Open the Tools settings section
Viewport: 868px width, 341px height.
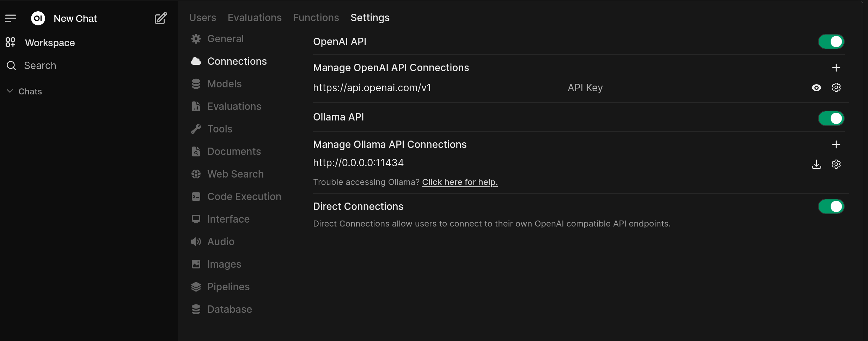[220, 129]
